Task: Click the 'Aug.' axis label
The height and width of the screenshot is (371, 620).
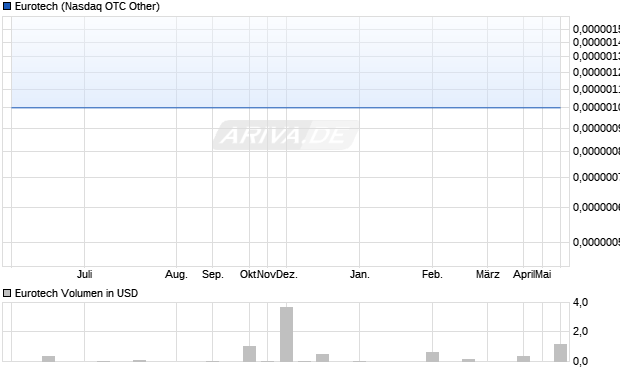Action: [176, 274]
